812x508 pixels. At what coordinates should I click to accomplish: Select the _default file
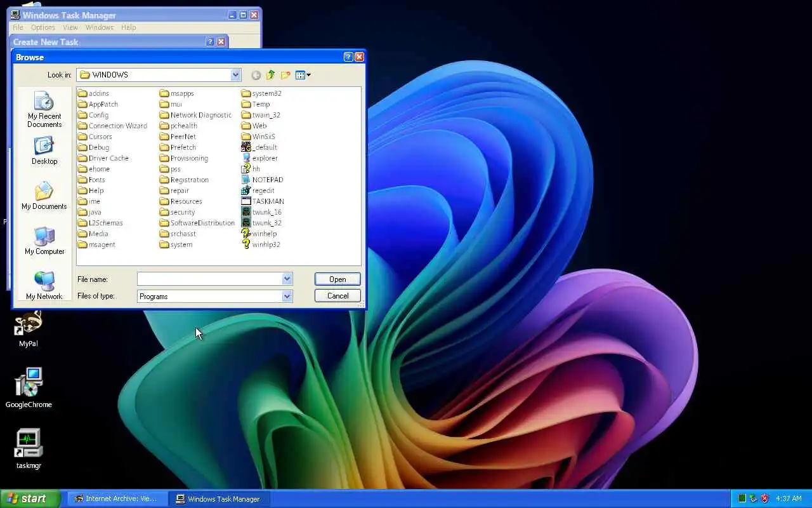[259, 147]
